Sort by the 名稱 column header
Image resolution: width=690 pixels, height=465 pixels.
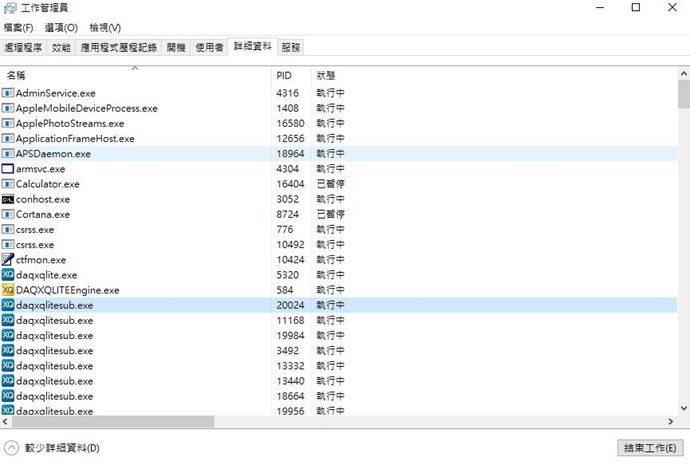[x=136, y=75]
